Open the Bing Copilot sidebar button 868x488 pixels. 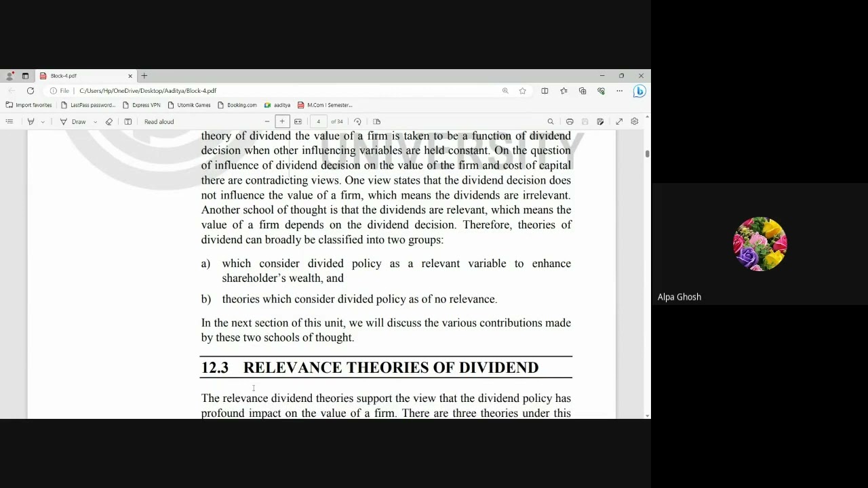(639, 91)
